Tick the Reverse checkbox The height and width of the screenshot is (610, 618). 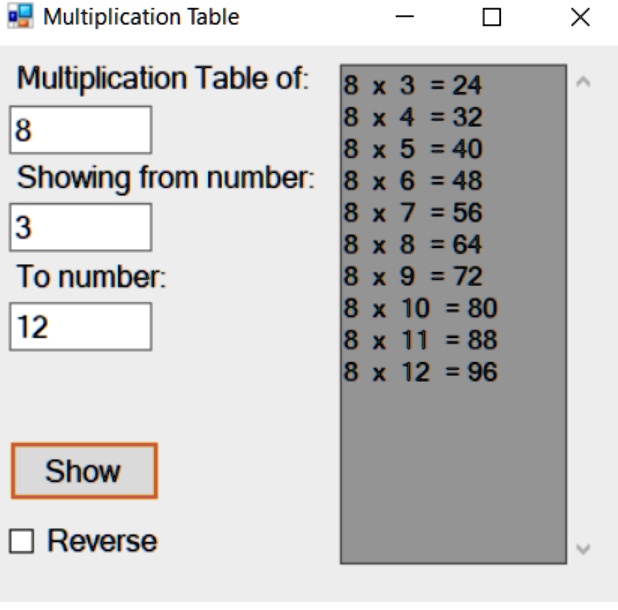pyautogui.click(x=21, y=541)
